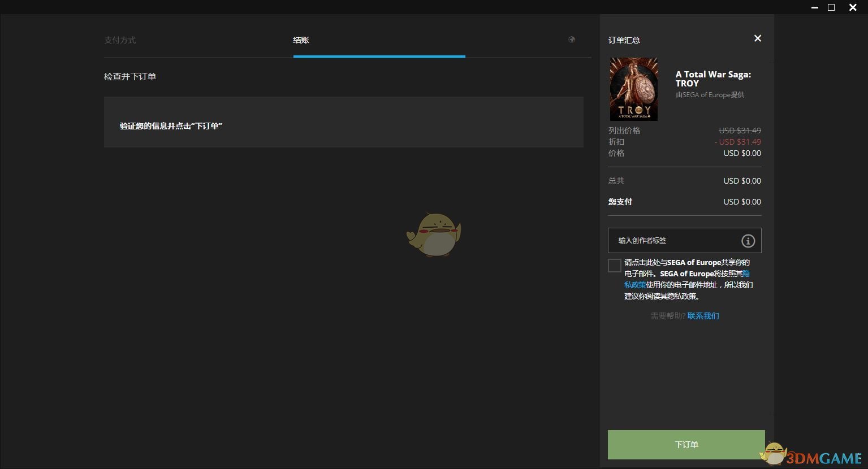Close the order summary panel

click(758, 38)
